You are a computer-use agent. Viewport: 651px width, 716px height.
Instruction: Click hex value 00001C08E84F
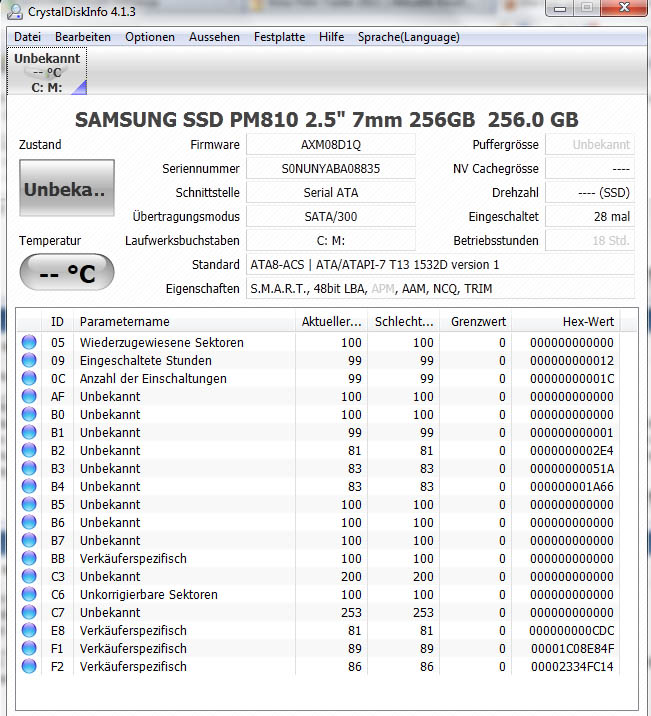pyautogui.click(x=572, y=649)
